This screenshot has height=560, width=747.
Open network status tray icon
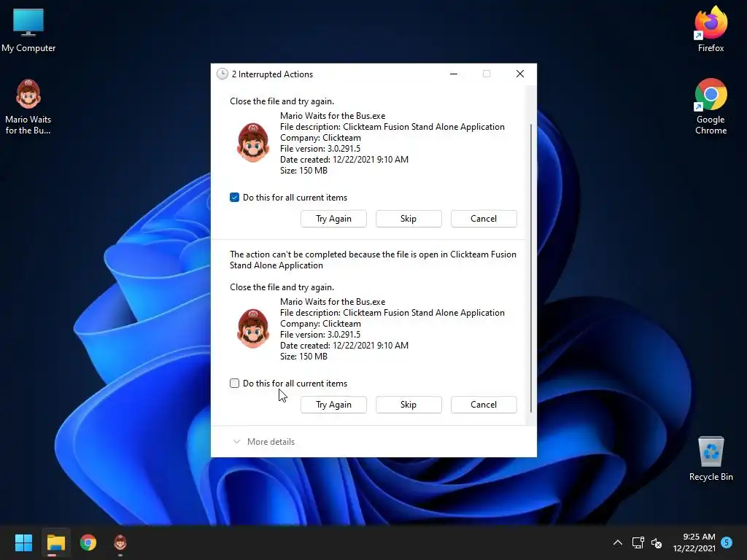[x=638, y=542]
